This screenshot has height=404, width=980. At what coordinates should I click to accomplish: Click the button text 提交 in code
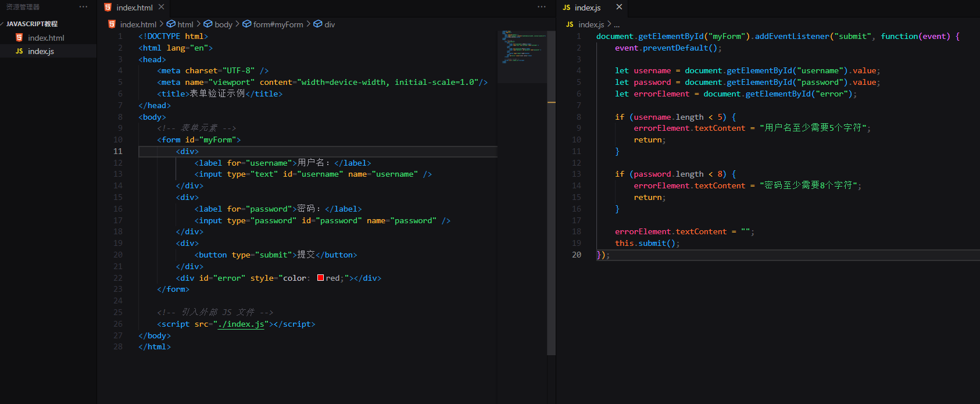coord(306,255)
